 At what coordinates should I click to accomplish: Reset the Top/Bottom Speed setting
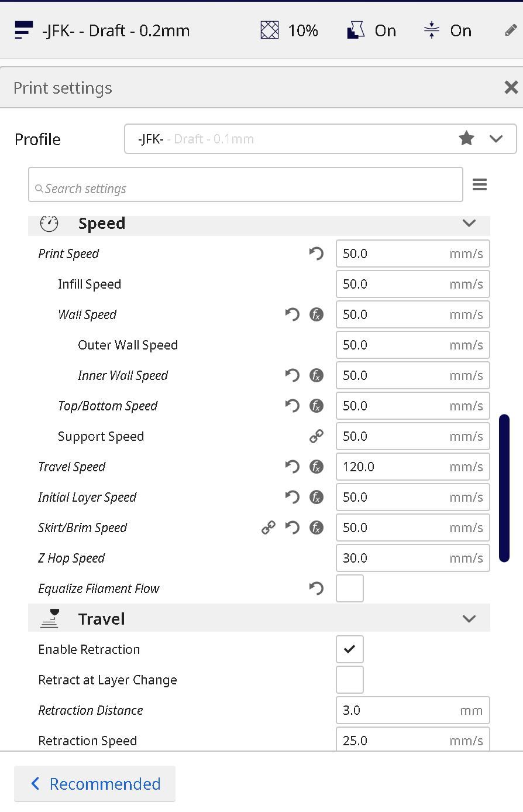click(292, 406)
